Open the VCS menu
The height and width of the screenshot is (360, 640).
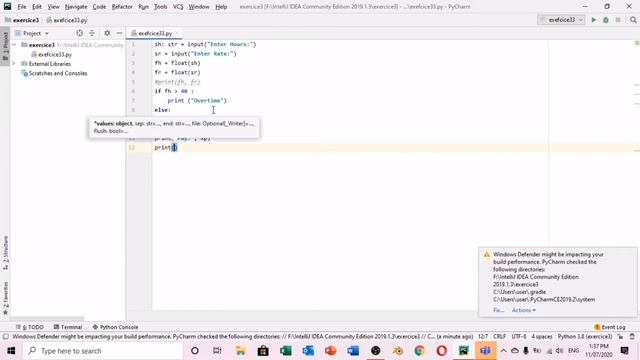(178, 7)
